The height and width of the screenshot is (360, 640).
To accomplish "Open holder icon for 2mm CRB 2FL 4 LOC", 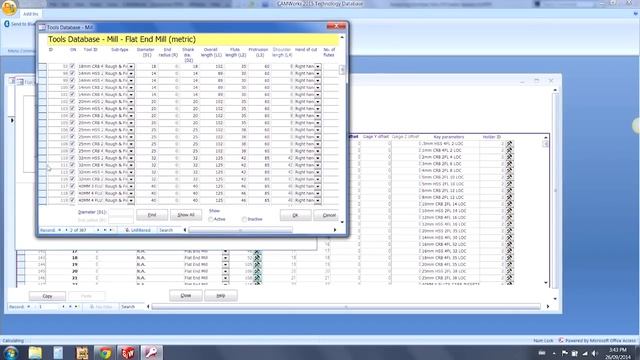I will pos(509,157).
